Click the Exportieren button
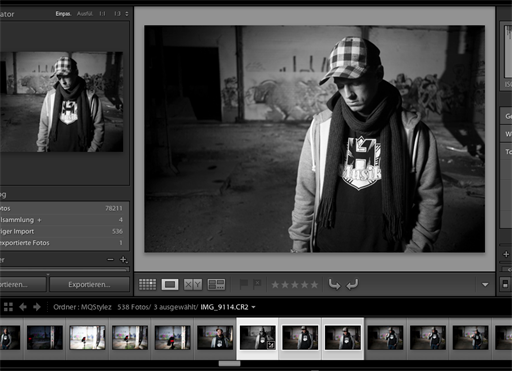 [89, 285]
